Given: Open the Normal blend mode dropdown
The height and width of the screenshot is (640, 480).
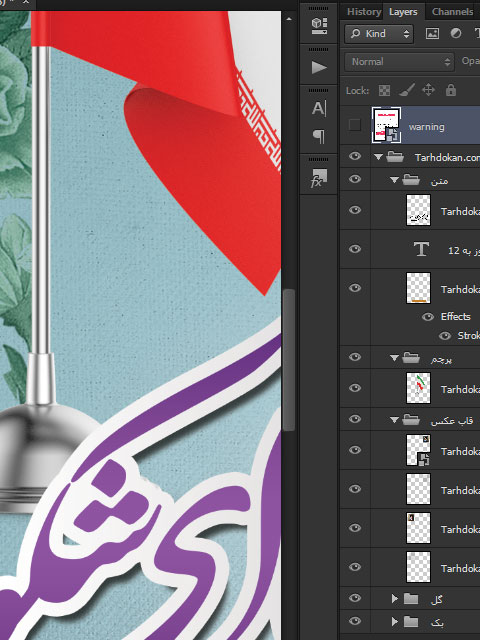Looking at the screenshot, I should click(399, 62).
